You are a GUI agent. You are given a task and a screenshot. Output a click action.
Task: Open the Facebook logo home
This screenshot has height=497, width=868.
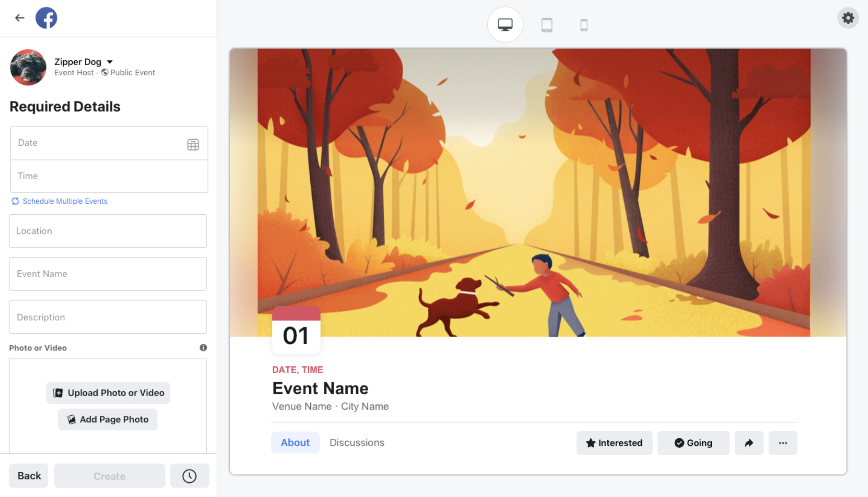click(x=46, y=18)
